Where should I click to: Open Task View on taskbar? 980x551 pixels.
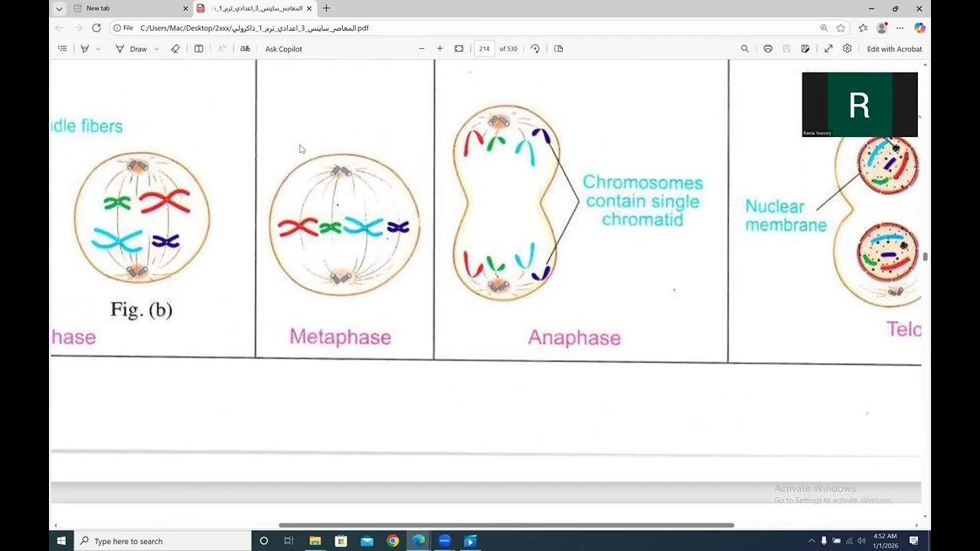tap(289, 541)
